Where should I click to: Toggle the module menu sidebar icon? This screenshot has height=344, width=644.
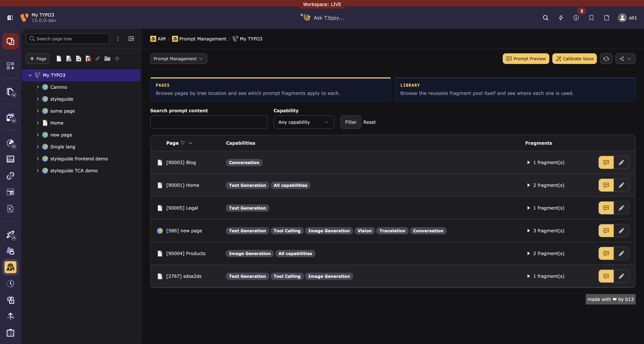10,18
